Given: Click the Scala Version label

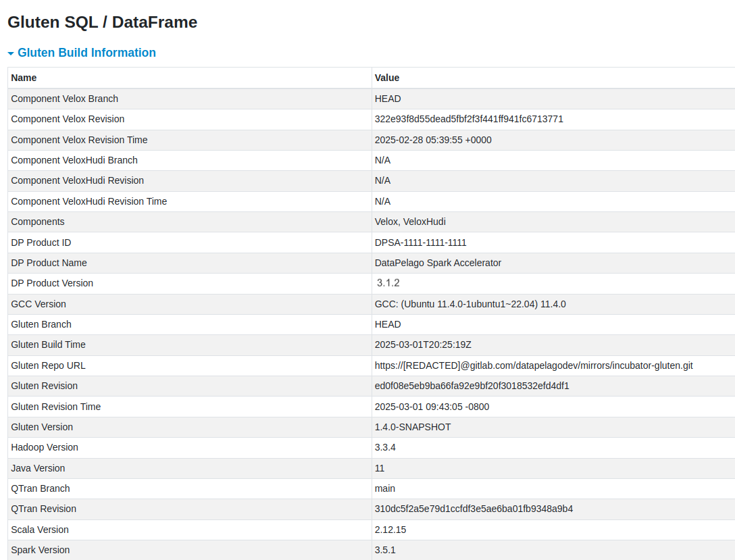Looking at the screenshot, I should coord(40,530).
